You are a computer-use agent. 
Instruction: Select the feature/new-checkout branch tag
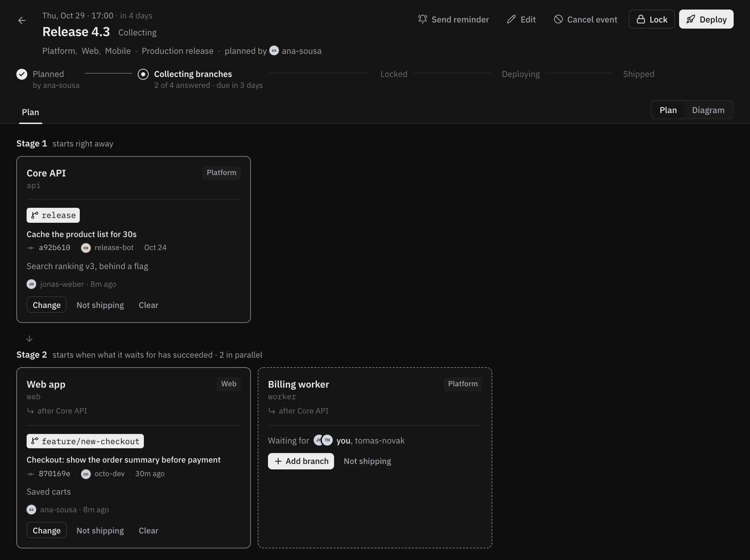point(85,441)
